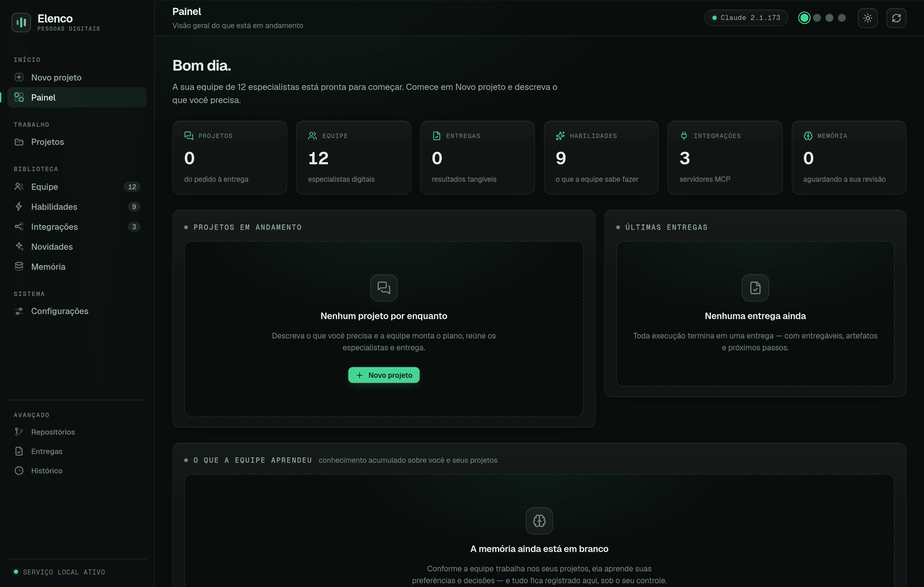This screenshot has width=924, height=587.
Task: Click the Habilidades count badge 9
Action: (134, 207)
